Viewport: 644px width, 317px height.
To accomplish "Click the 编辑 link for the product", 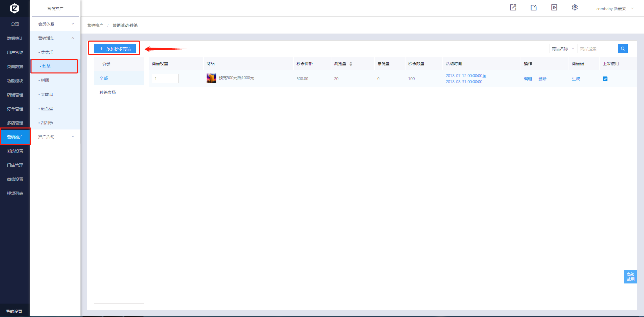I will pyautogui.click(x=528, y=79).
